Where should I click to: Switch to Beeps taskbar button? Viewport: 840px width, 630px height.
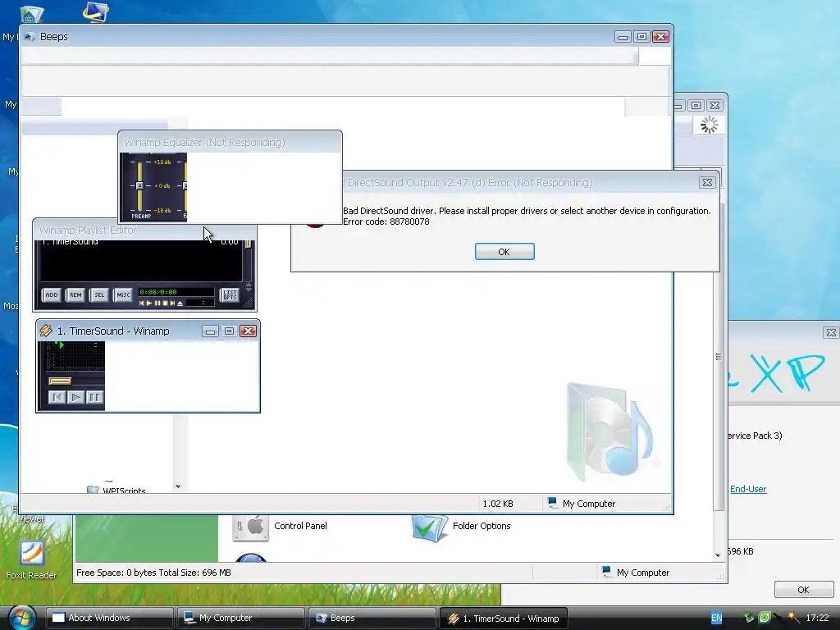coord(372,619)
